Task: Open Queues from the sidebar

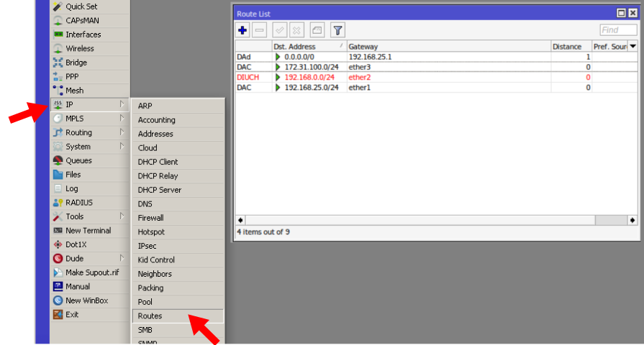Action: tap(78, 160)
